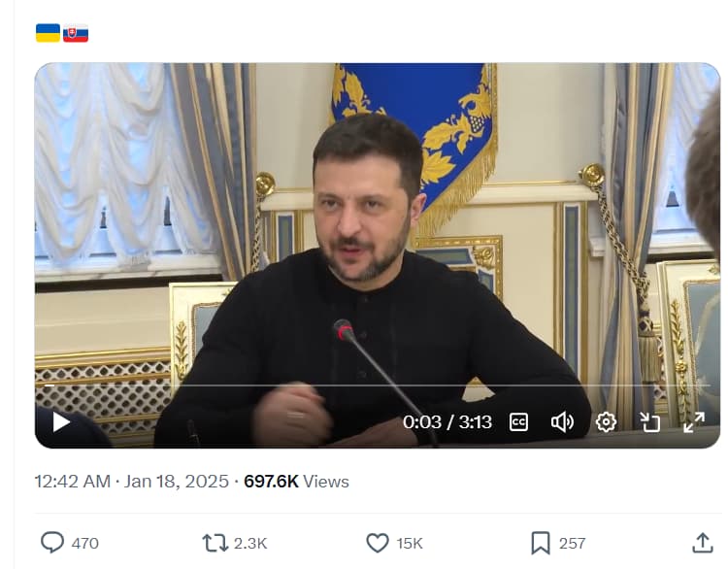
Task: Repost this tweet using the retweet icon
Action: pyautogui.click(x=215, y=543)
